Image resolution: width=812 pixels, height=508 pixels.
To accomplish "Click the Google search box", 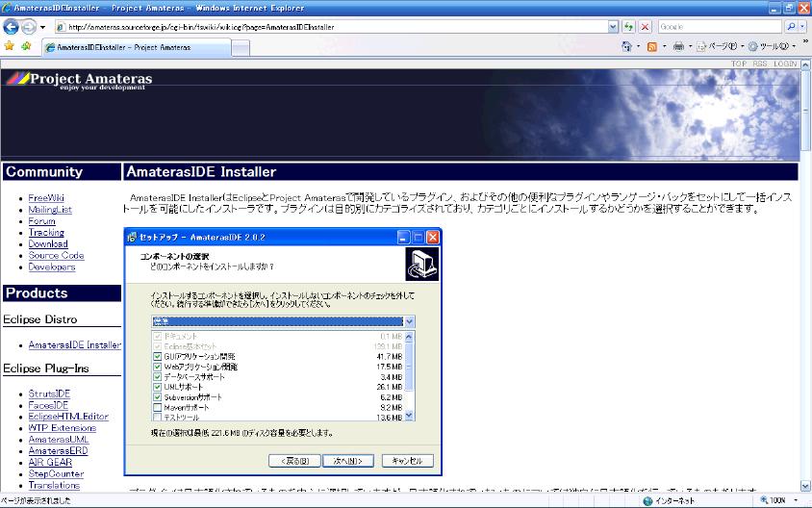I will pyautogui.click(x=720, y=26).
